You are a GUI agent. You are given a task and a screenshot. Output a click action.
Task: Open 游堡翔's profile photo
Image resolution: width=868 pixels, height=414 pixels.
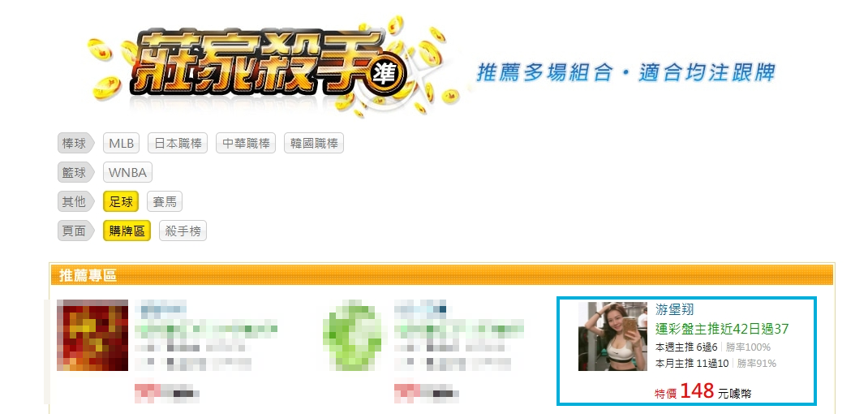[x=612, y=336]
